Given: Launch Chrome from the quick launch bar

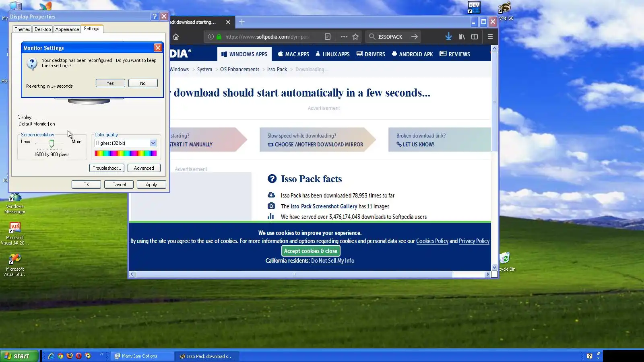Looking at the screenshot, I should click(x=60, y=356).
